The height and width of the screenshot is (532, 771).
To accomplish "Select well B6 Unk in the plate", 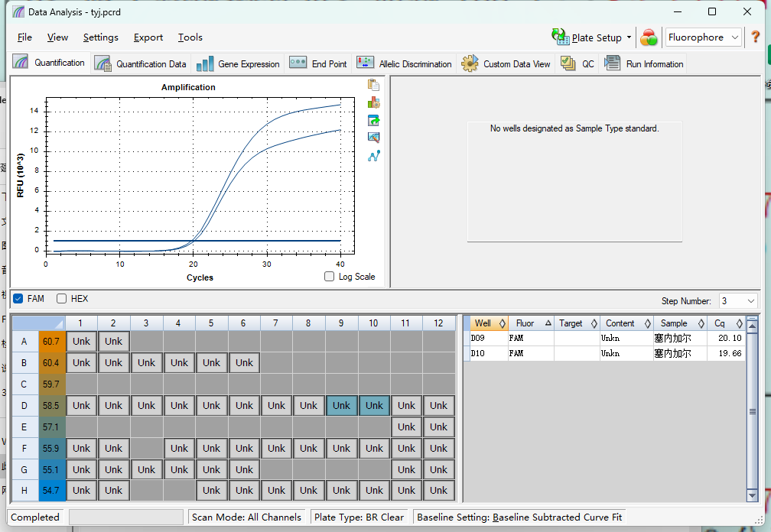I will [x=244, y=363].
